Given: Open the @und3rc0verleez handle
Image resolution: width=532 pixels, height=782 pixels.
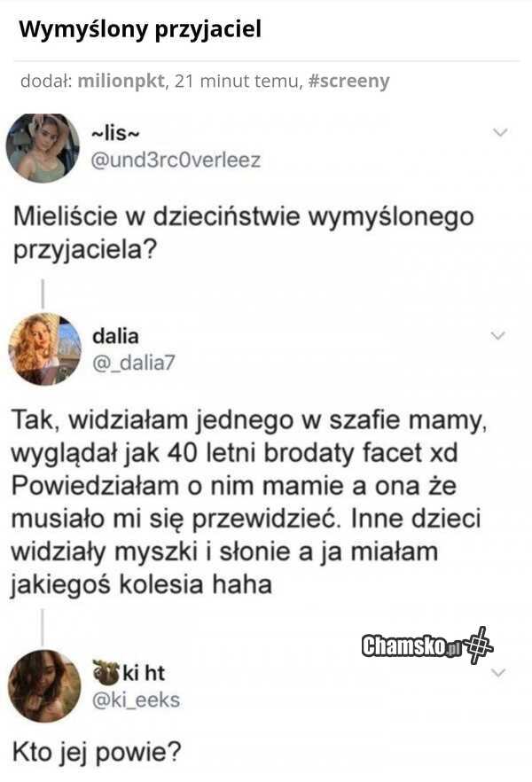Looking at the screenshot, I should [176, 160].
